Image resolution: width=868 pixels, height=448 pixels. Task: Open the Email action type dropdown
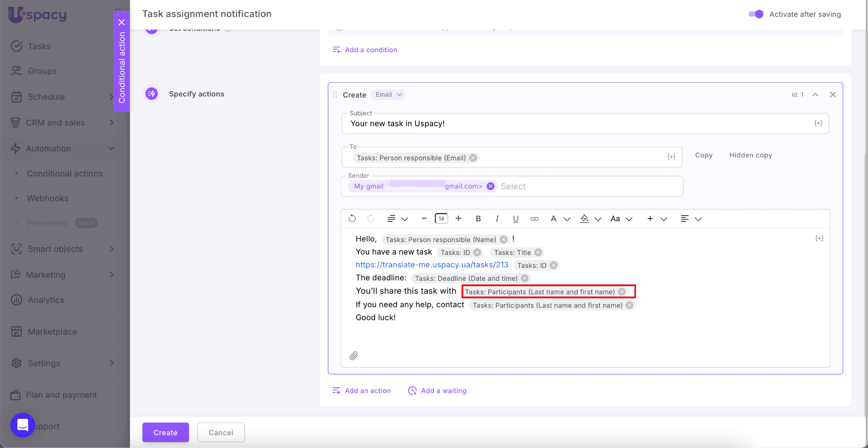tap(388, 95)
